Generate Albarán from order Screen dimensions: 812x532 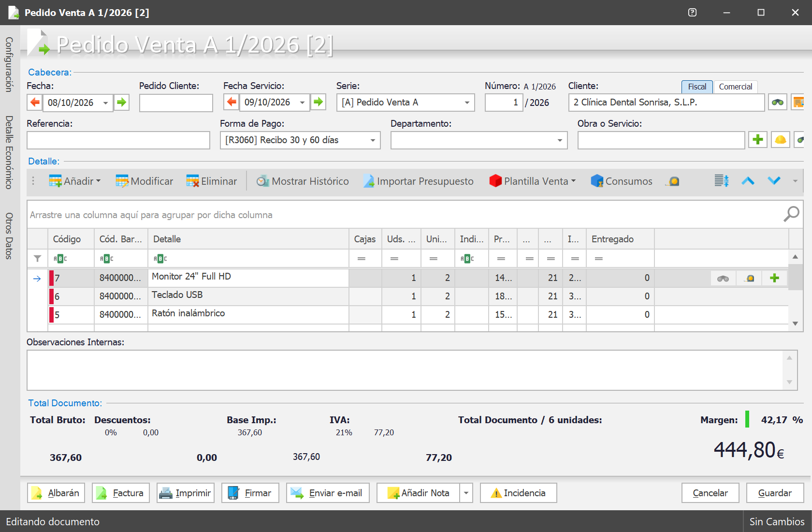[x=56, y=493]
